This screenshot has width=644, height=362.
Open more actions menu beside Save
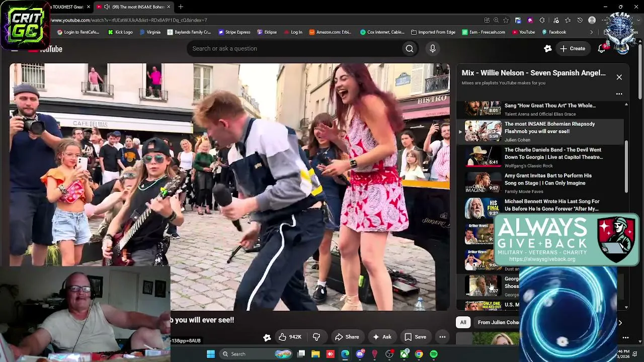[442, 337]
